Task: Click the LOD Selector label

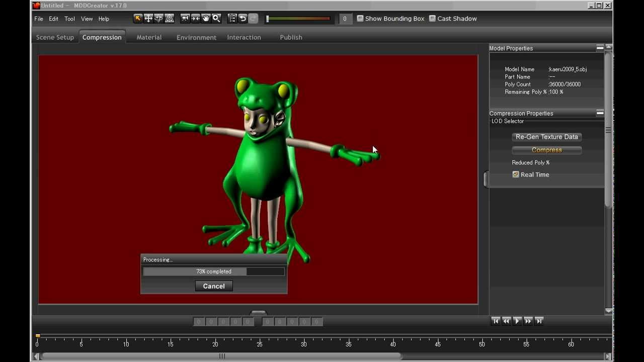Action: point(508,121)
